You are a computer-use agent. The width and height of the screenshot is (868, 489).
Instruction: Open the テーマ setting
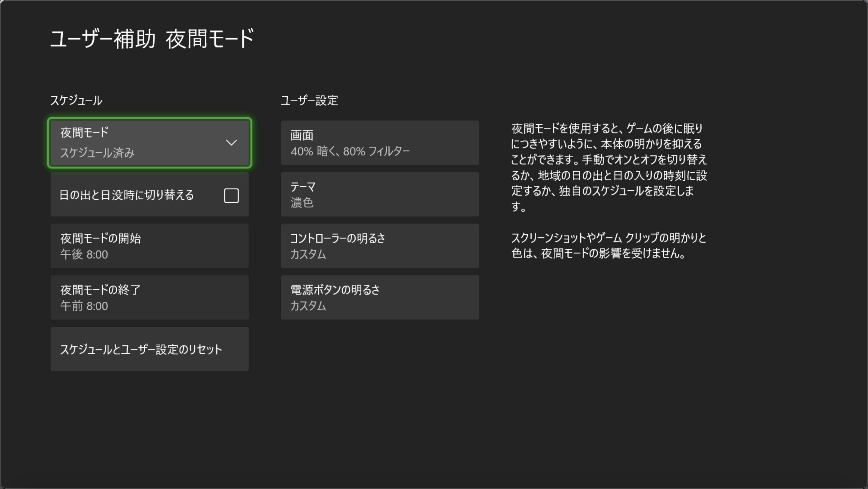[380, 194]
